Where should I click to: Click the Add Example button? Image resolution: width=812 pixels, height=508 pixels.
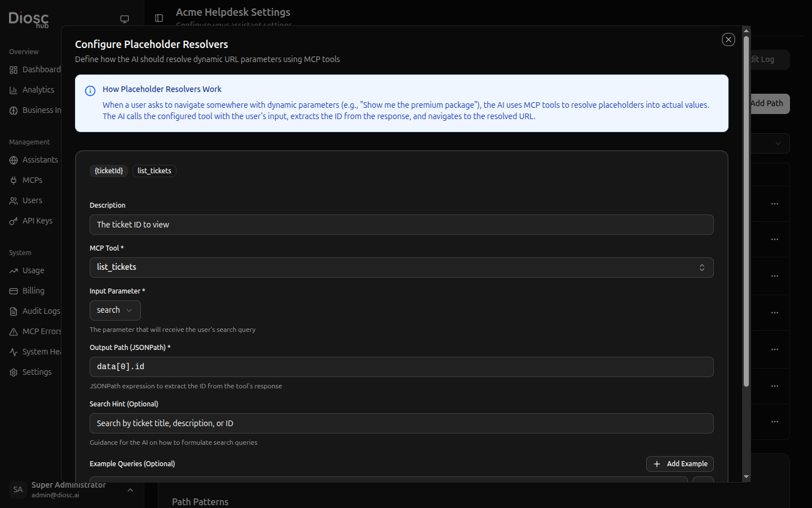(680, 463)
